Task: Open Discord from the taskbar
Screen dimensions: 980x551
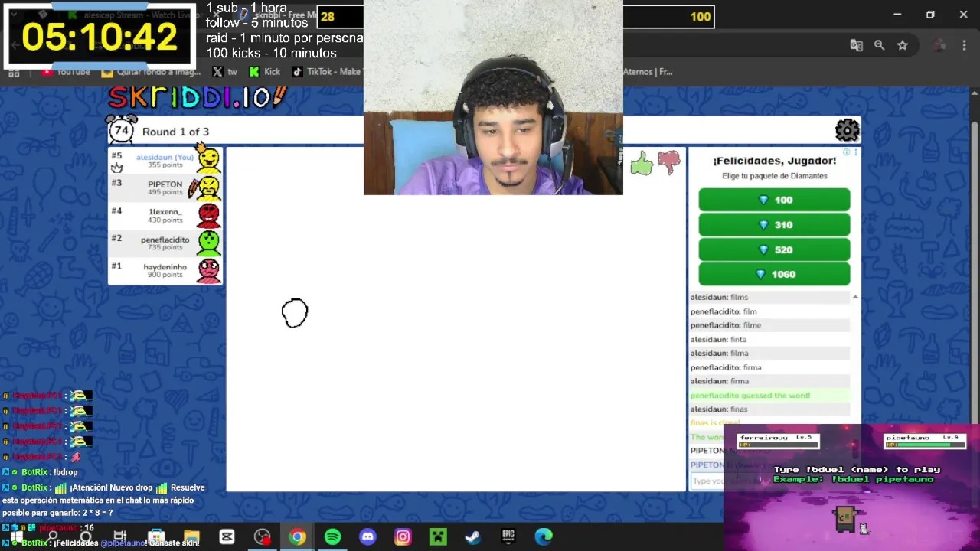Action: click(367, 537)
